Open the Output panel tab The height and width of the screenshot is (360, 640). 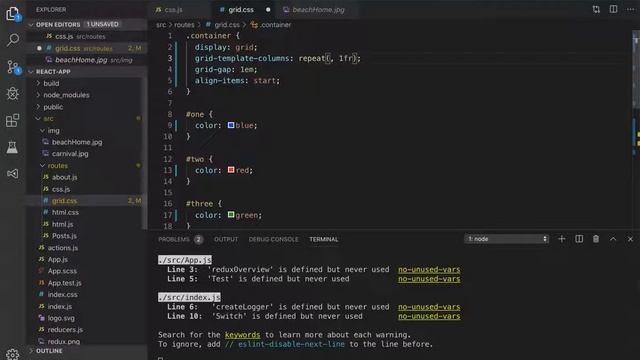[x=226, y=239]
